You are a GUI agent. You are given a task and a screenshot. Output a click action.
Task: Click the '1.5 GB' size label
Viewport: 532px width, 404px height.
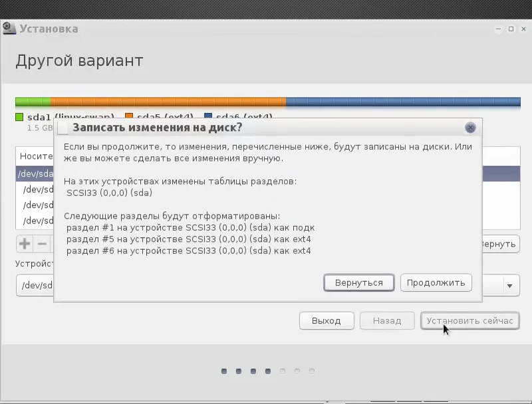[x=40, y=128]
